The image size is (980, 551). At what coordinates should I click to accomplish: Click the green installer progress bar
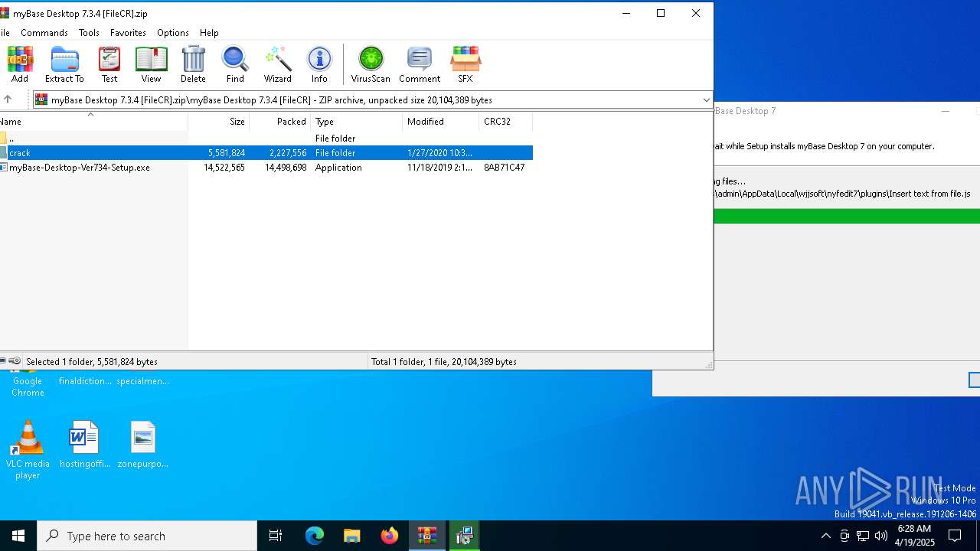(x=847, y=217)
